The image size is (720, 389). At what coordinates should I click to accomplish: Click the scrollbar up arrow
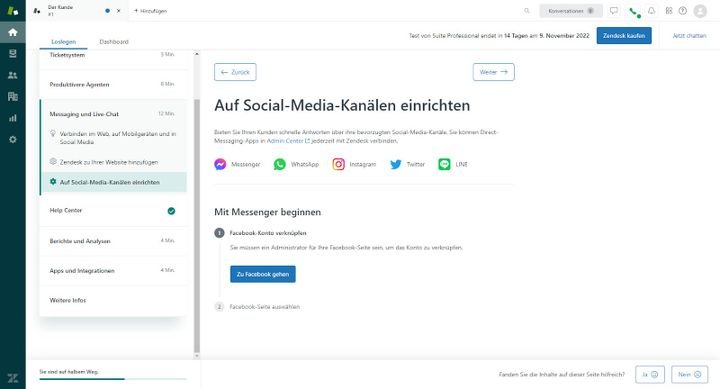pyautogui.click(x=197, y=54)
